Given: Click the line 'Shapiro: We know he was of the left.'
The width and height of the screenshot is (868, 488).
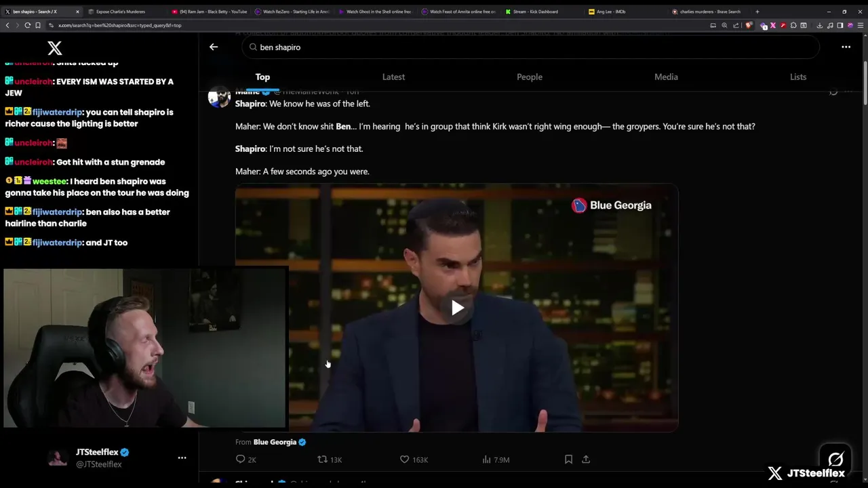Looking at the screenshot, I should click(302, 104).
